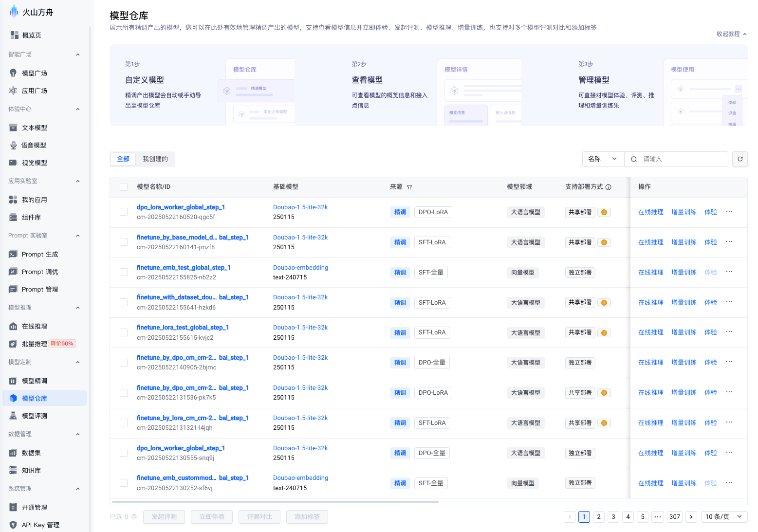Go to page 2 of the table
This screenshot has height=532, width=758.
pyautogui.click(x=599, y=517)
